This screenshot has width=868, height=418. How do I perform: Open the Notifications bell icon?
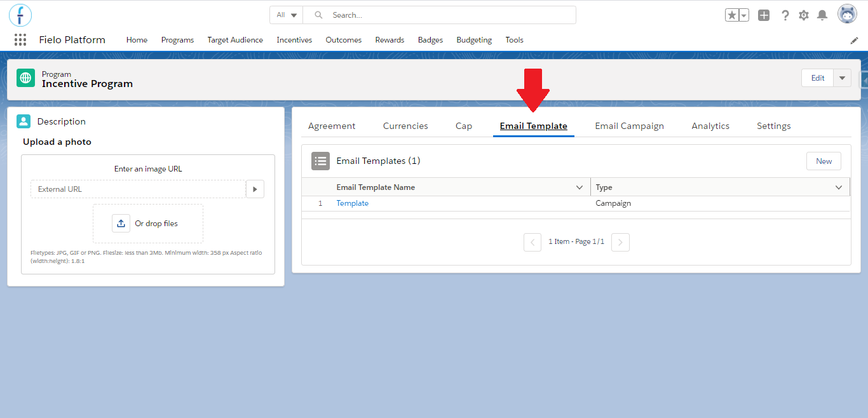pos(822,15)
